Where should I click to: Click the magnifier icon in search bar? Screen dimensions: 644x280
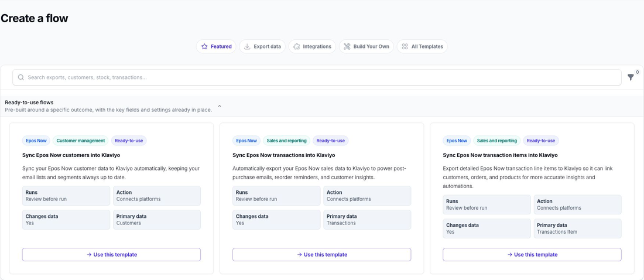point(21,77)
